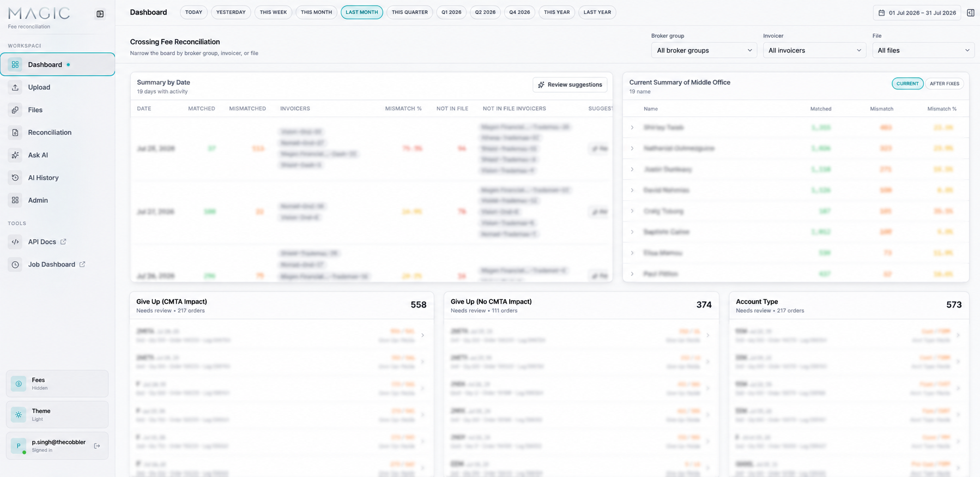The height and width of the screenshot is (477, 980).
Task: Open the calendar icon in date range
Action: [x=881, y=13]
